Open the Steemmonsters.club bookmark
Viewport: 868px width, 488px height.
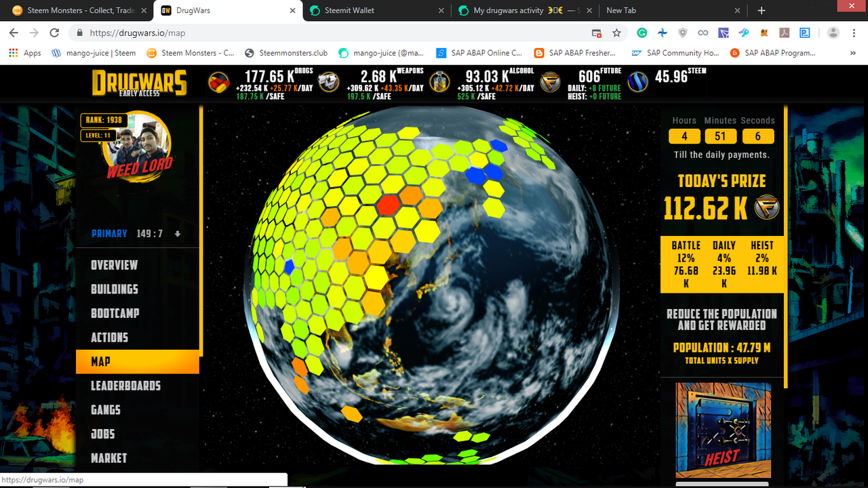pos(286,53)
